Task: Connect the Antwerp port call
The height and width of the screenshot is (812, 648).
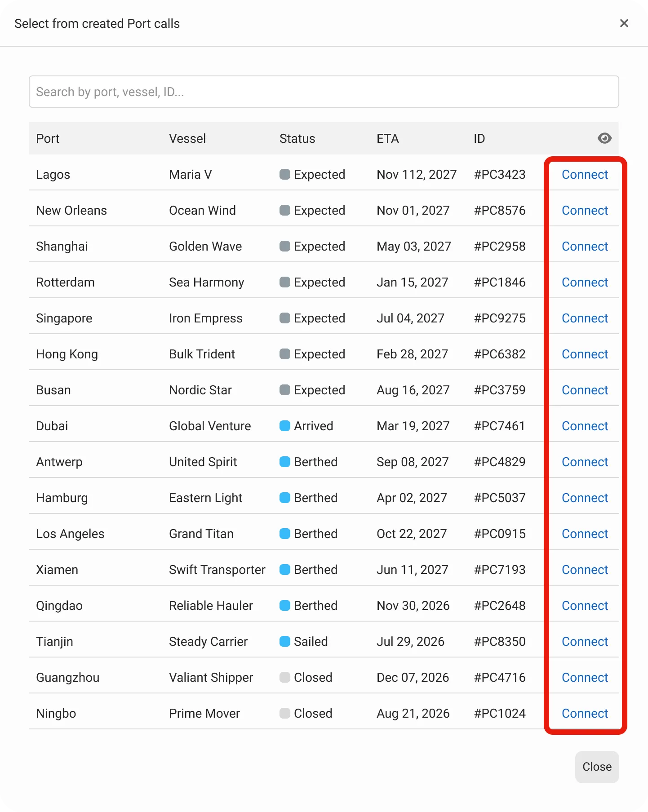Action: pos(585,462)
